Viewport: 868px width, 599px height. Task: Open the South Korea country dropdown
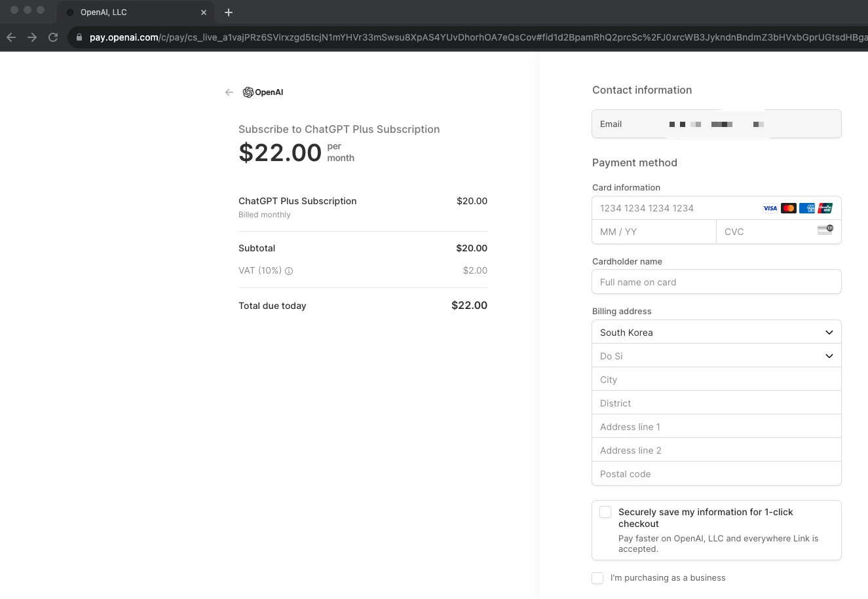click(717, 333)
